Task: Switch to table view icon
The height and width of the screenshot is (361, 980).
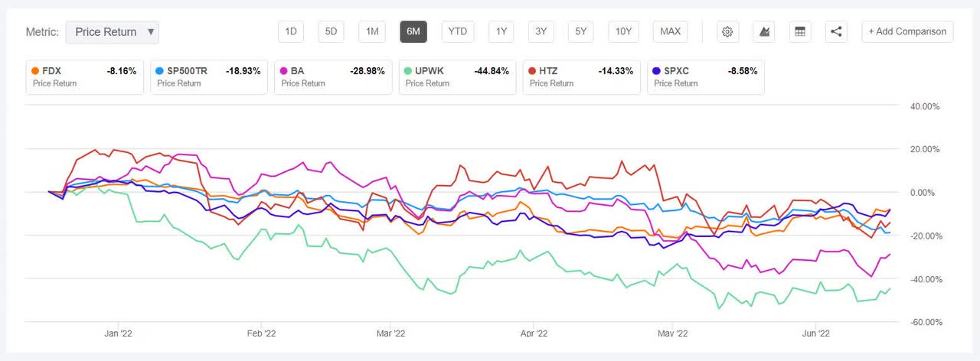Action: pos(800,31)
